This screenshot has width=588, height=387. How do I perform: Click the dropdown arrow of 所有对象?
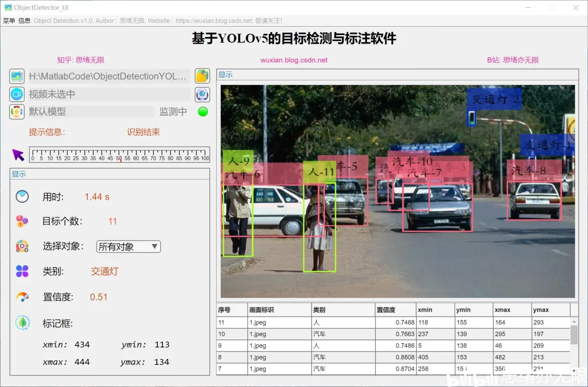point(154,246)
